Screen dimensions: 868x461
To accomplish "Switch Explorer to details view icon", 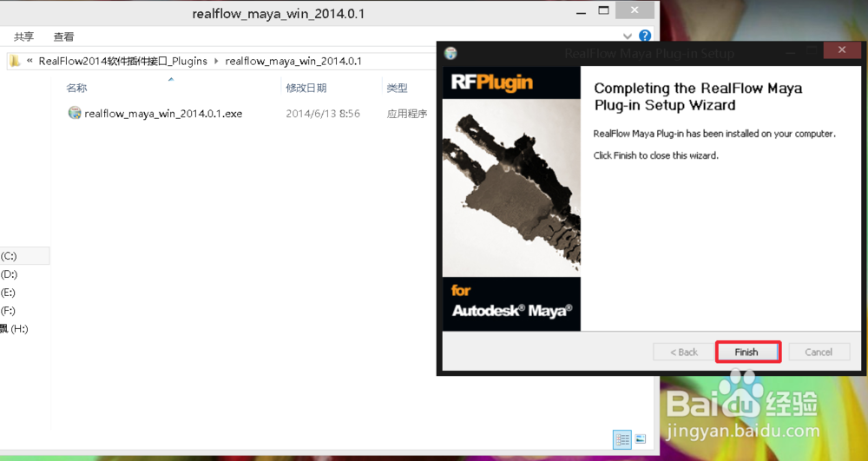I will (x=622, y=440).
